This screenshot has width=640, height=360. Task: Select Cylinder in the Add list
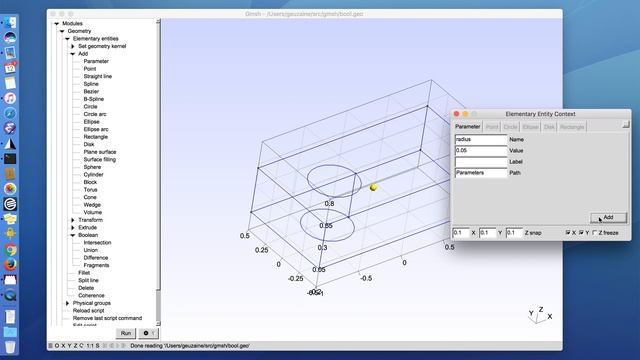93,175
